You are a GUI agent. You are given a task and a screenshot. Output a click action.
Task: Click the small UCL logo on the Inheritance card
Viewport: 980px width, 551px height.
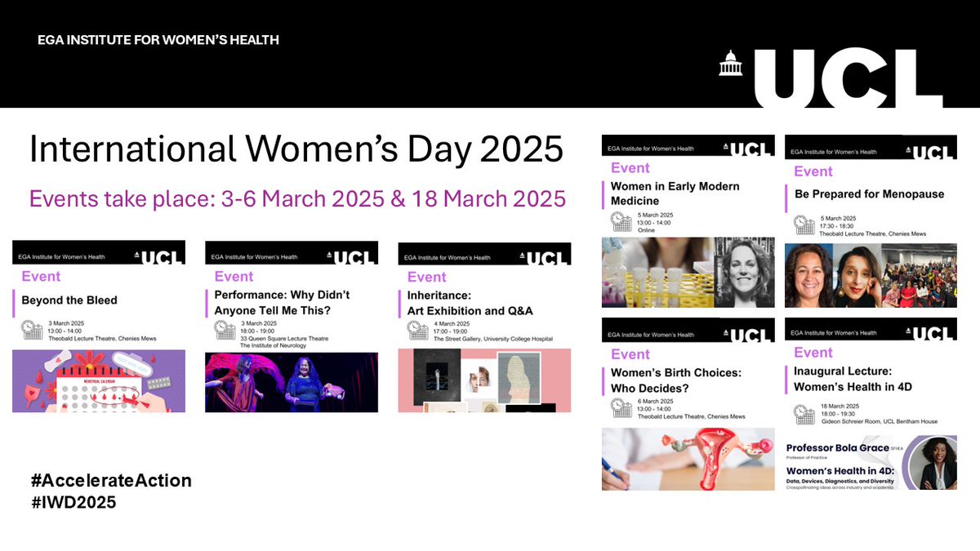coord(544,257)
